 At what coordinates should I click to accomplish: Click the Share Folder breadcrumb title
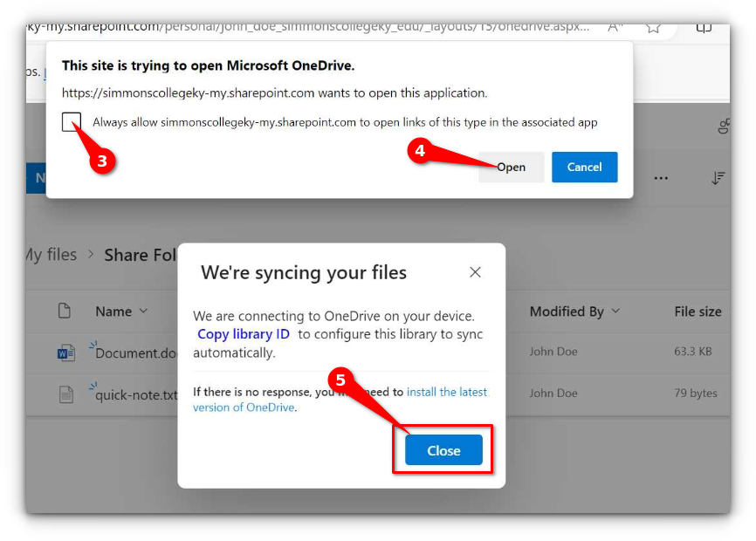(141, 255)
